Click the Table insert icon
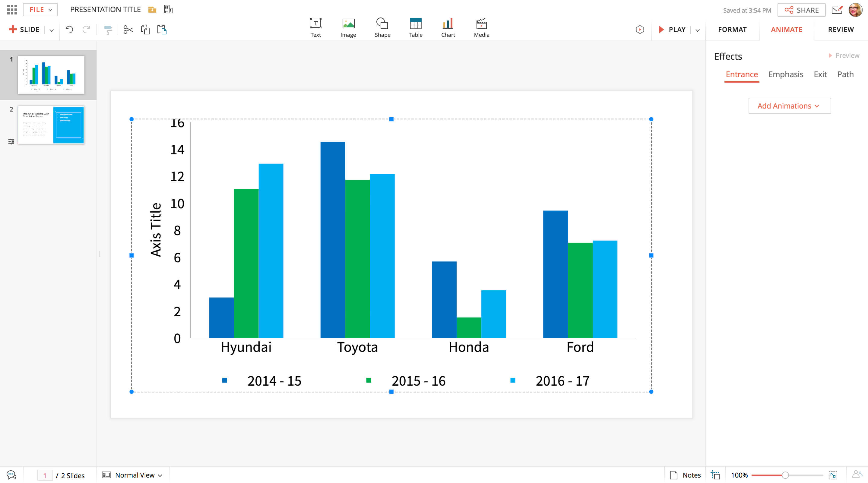This screenshot has width=868, height=483. [x=416, y=28]
